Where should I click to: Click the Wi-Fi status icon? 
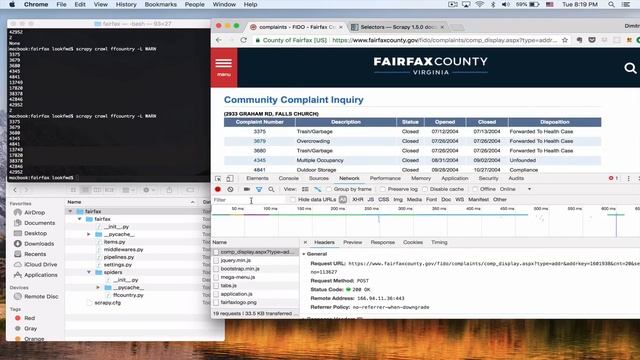tap(480, 4)
